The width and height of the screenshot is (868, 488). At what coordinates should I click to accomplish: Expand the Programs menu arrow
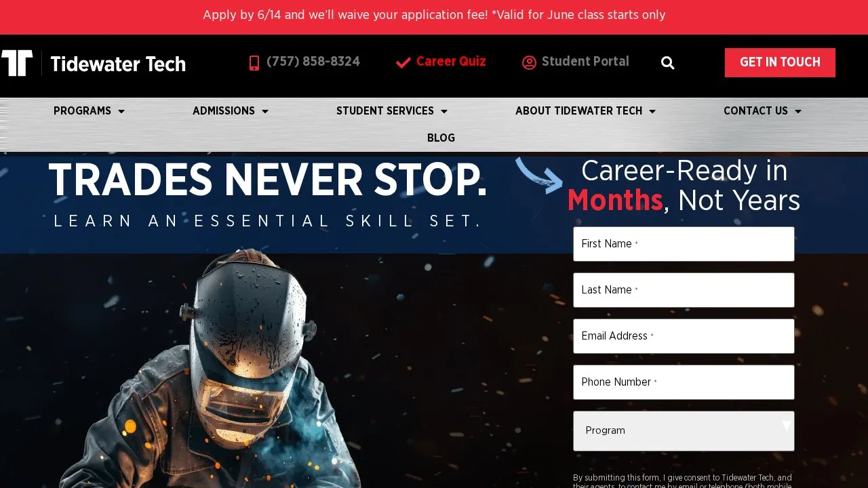[x=121, y=111]
